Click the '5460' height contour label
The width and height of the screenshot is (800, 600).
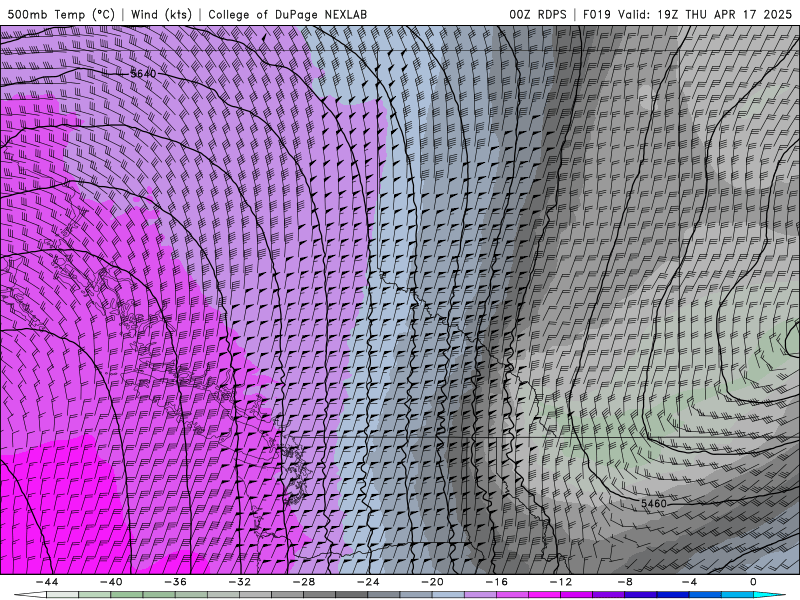pyautogui.click(x=654, y=504)
